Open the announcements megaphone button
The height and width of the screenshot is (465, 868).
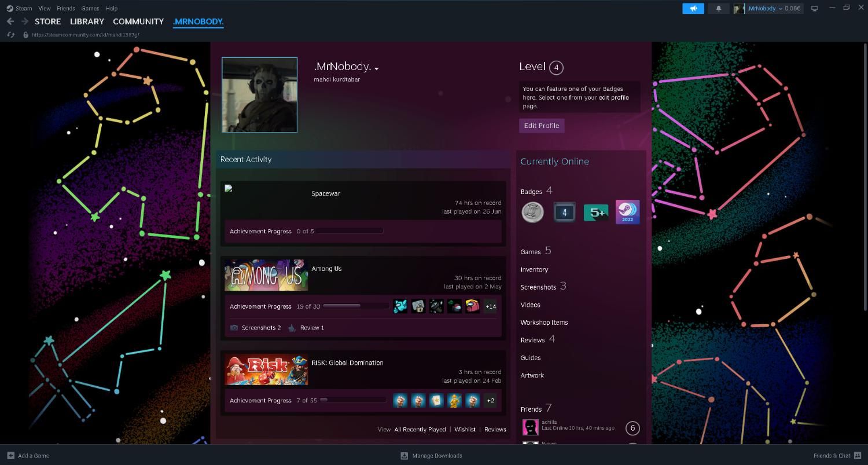click(x=693, y=8)
